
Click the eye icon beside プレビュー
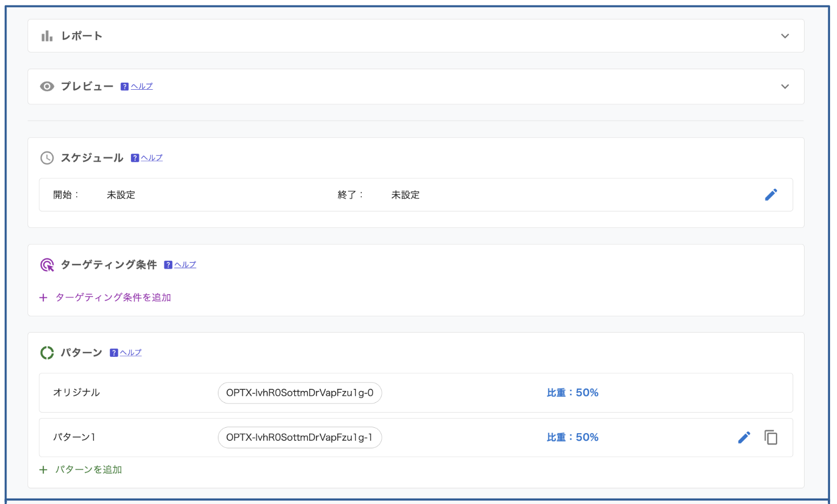pos(47,87)
